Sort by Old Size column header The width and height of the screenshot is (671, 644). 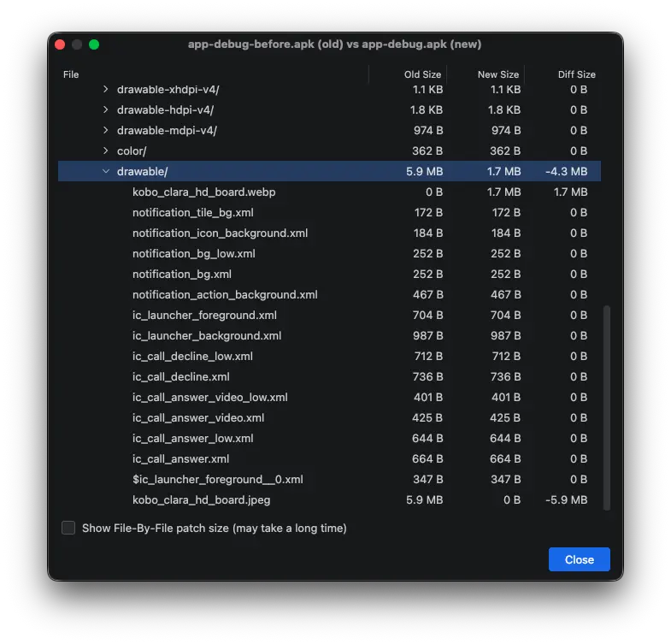[x=423, y=74]
